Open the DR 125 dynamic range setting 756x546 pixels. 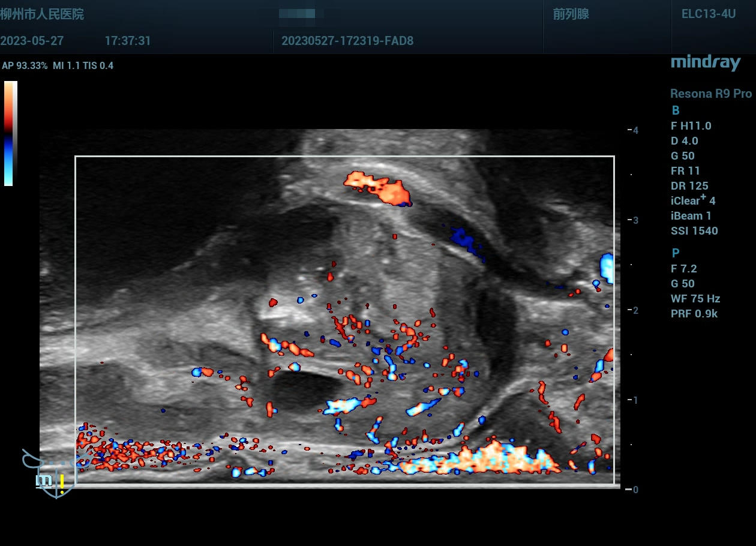pos(689,186)
